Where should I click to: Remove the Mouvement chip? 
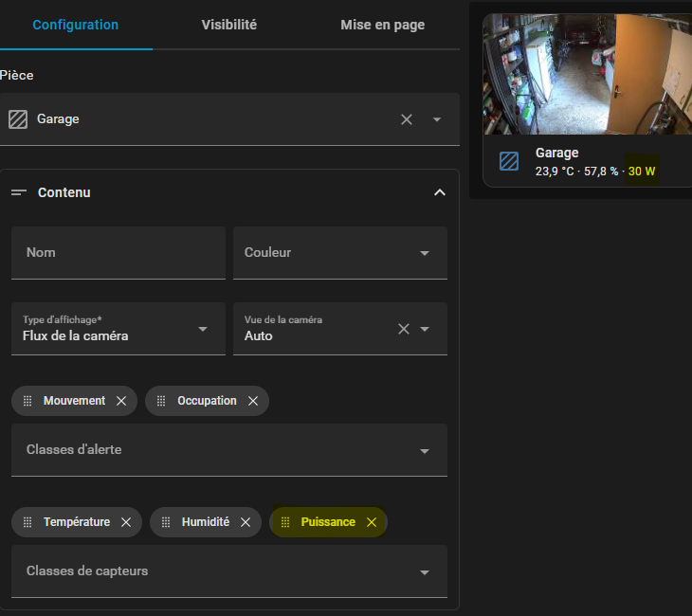pos(121,401)
